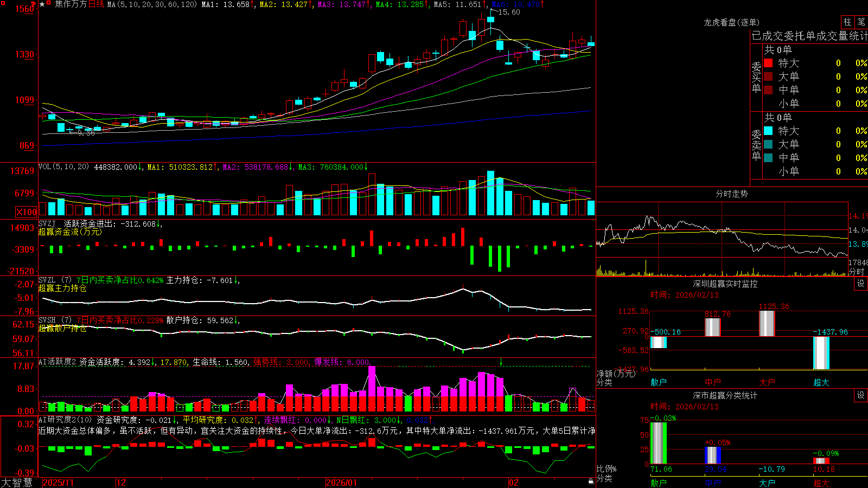
Task: Click 大户 bar valued 1125.36
Action: [x=767, y=324]
